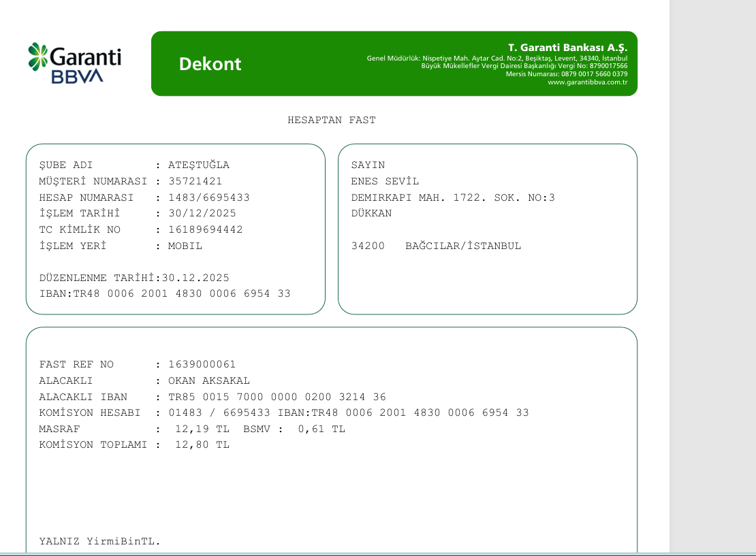Click the Garanti BBVA logo
This screenshot has height=556, width=756.
(74, 63)
